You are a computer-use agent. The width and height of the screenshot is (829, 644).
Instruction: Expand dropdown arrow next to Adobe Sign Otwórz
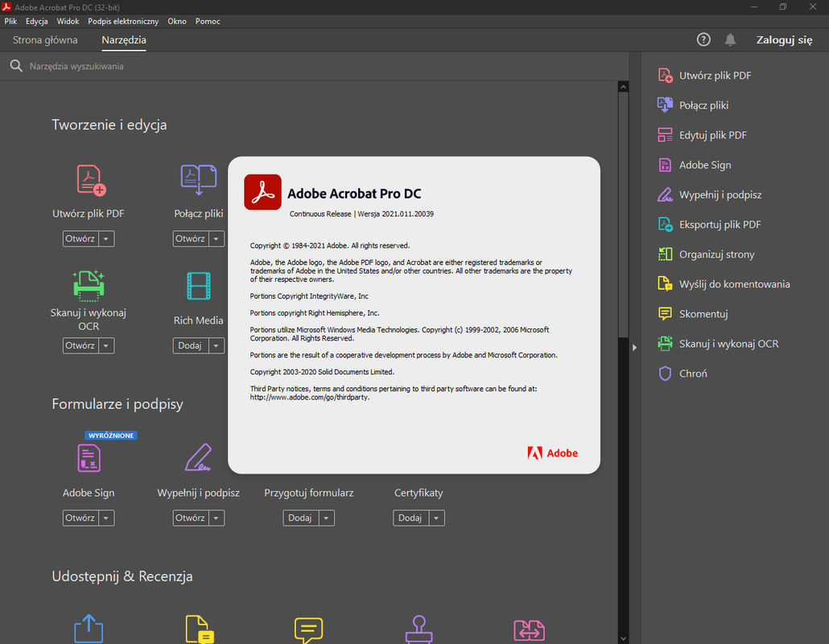(x=106, y=518)
